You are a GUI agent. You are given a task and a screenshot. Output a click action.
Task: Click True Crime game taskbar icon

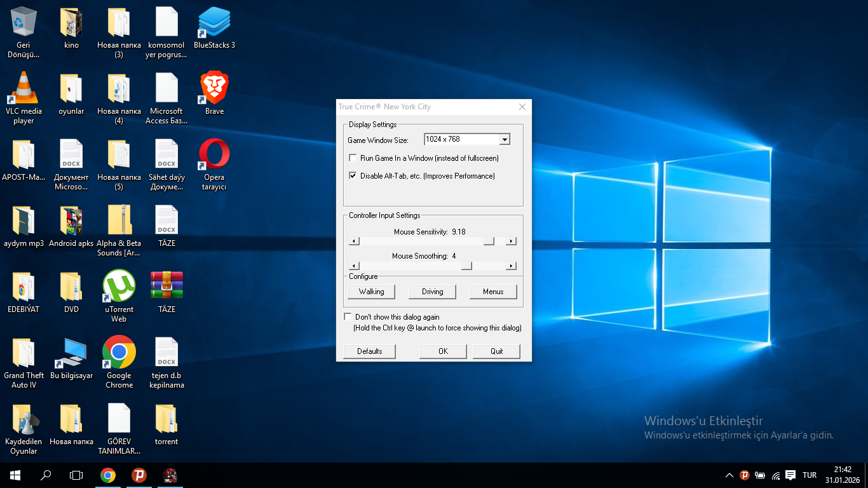(x=170, y=475)
